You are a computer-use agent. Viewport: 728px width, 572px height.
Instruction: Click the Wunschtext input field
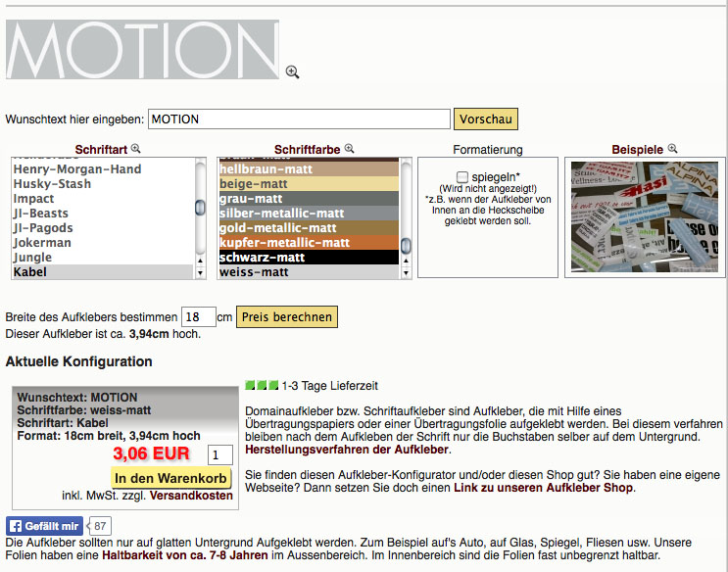point(299,119)
